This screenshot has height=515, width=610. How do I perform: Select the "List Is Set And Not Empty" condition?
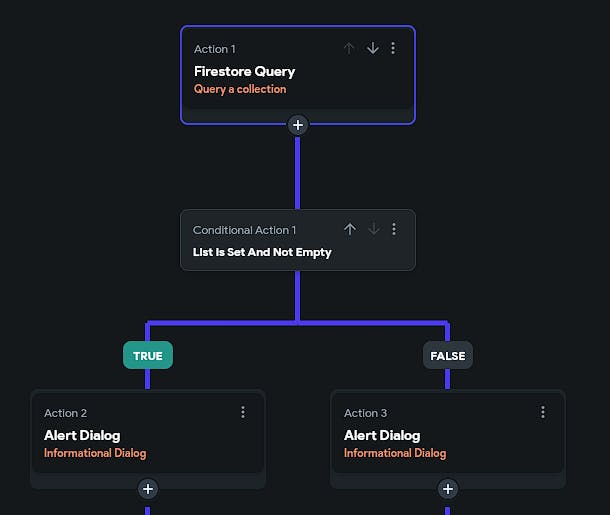pos(262,252)
